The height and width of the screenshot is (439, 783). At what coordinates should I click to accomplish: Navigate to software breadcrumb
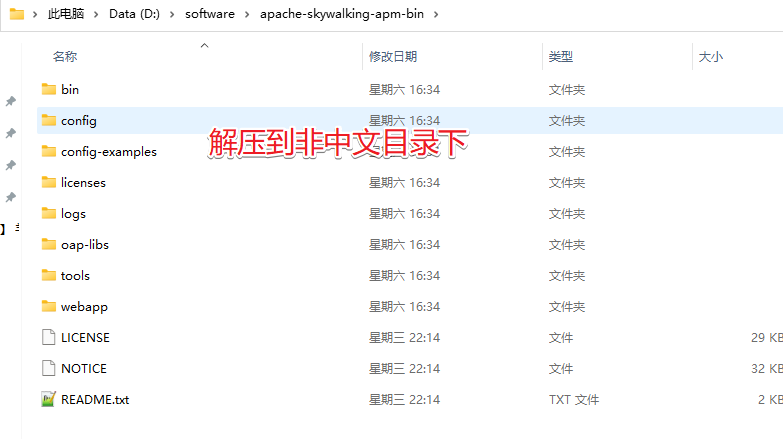[x=210, y=14]
